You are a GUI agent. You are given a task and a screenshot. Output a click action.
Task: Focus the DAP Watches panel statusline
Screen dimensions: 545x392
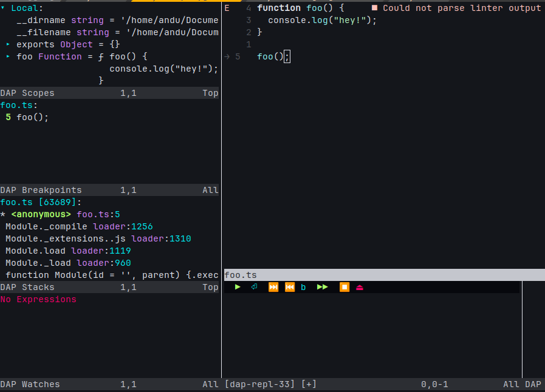click(x=109, y=384)
